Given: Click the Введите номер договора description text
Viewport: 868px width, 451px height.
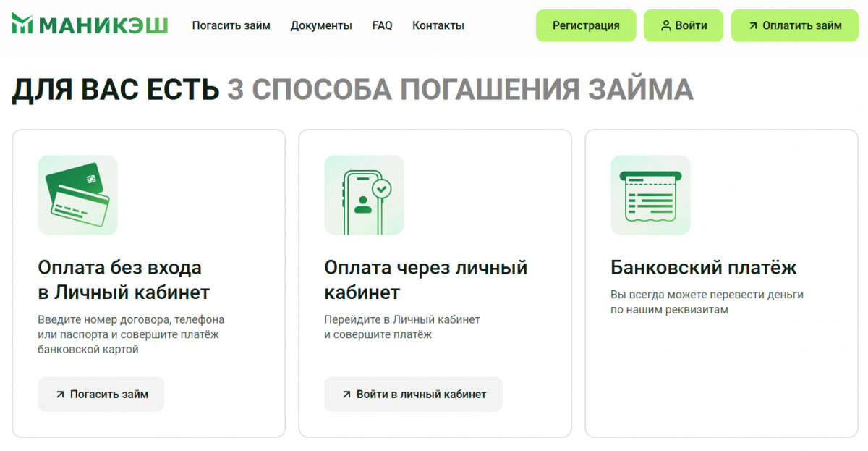Looking at the screenshot, I should [x=131, y=334].
